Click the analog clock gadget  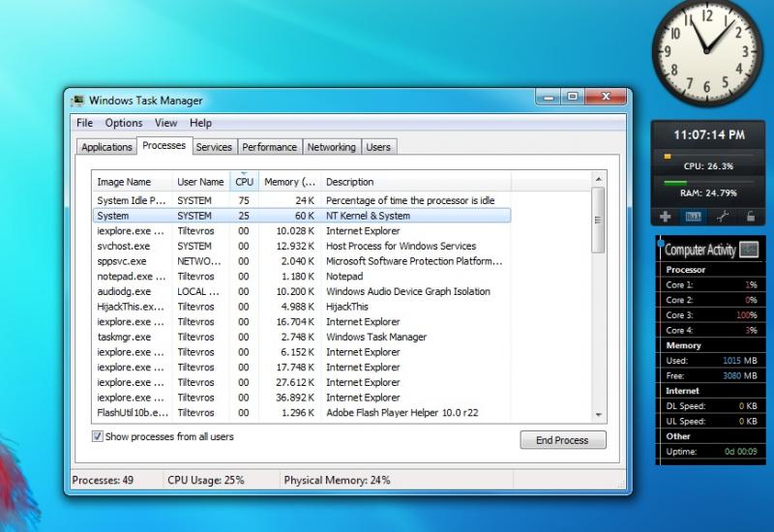(706, 51)
